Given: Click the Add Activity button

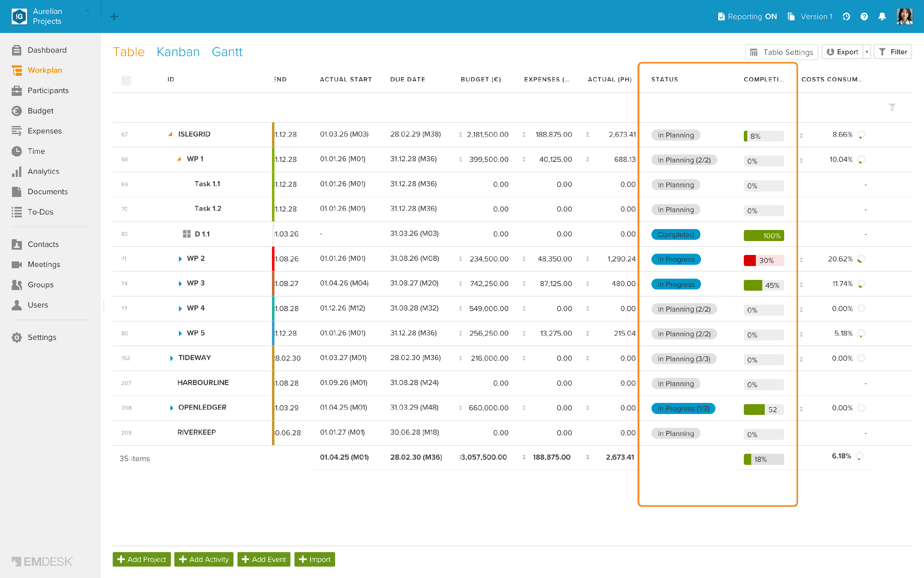Looking at the screenshot, I should (x=204, y=559).
